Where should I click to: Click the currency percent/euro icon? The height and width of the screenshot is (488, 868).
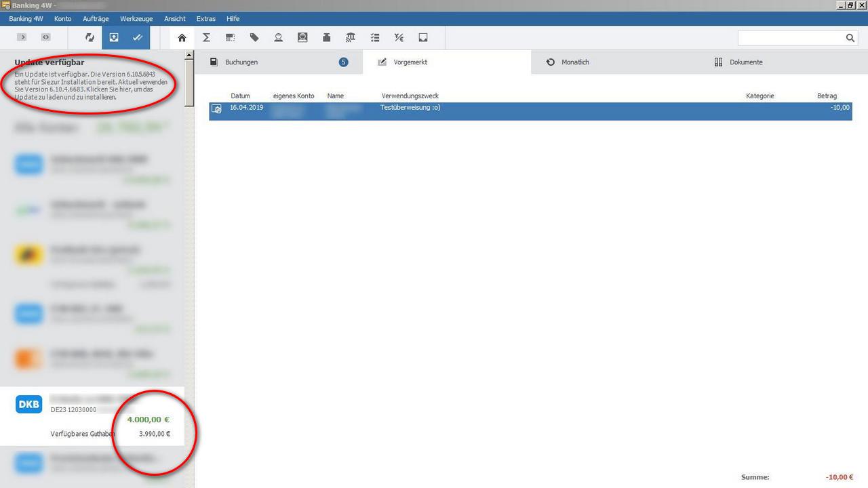click(399, 38)
